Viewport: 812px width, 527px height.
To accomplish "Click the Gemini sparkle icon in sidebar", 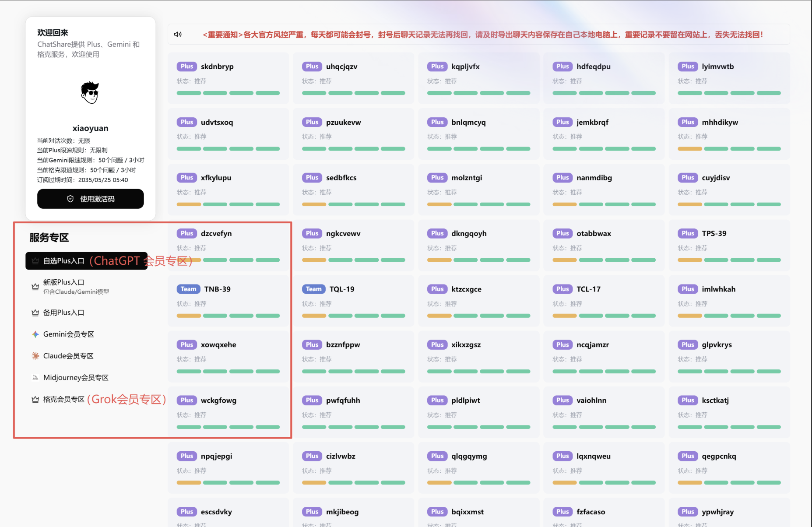I will (x=35, y=334).
